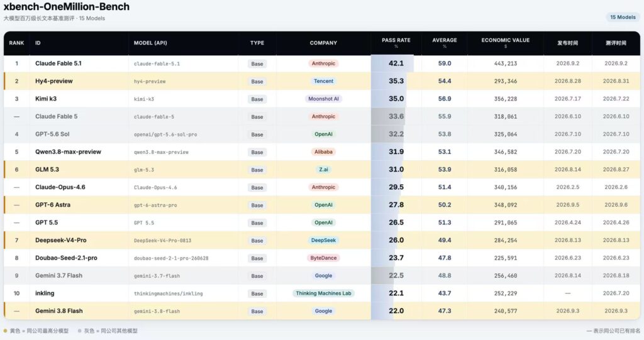
Task: Click the RANK column header
Action: point(16,43)
